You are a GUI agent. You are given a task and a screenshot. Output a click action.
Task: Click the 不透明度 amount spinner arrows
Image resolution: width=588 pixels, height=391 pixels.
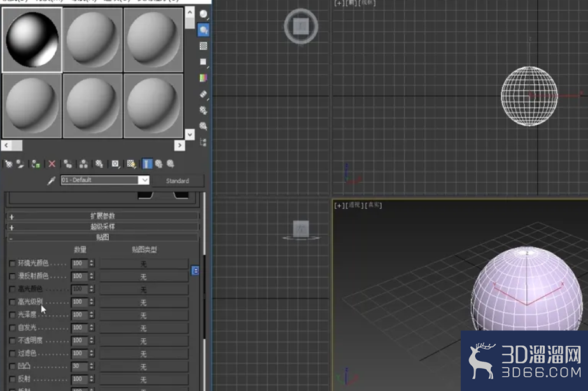tap(92, 341)
